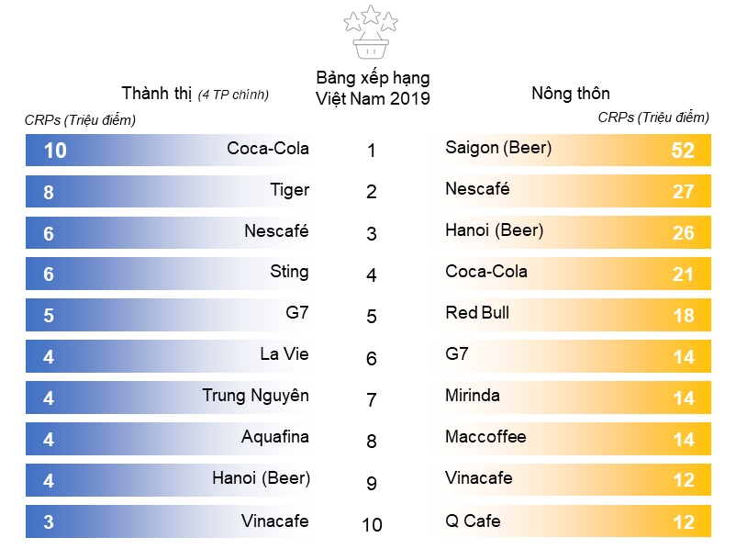Click the urban Vinacafe score 3
This screenshot has height=560, width=736.
(49, 522)
